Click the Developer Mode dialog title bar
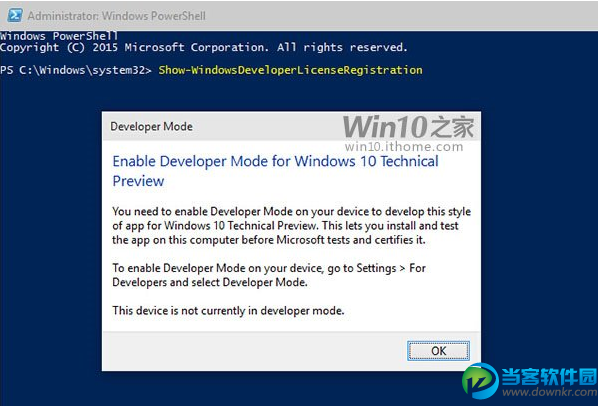The image size is (598, 406). (291, 126)
